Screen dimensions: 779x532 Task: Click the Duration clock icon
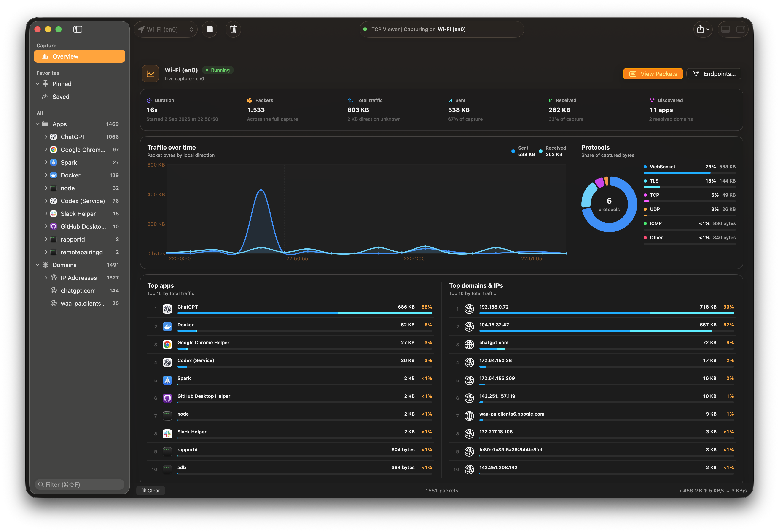pos(149,101)
